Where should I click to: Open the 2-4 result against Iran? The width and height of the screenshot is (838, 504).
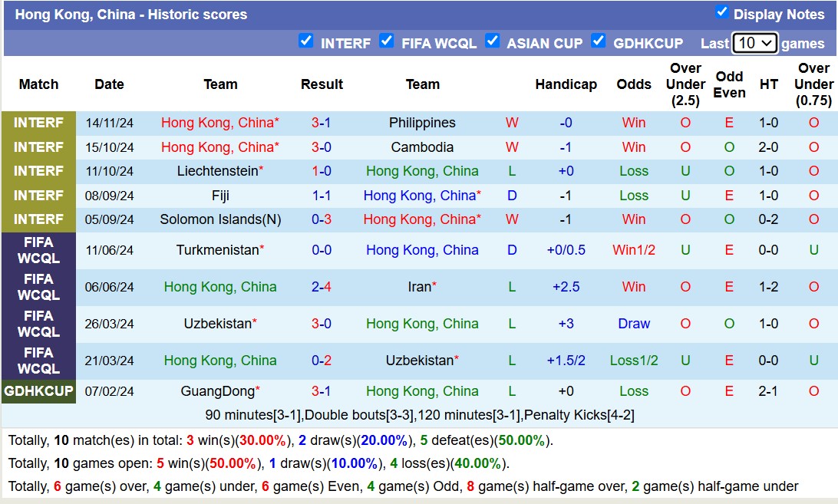(x=322, y=287)
